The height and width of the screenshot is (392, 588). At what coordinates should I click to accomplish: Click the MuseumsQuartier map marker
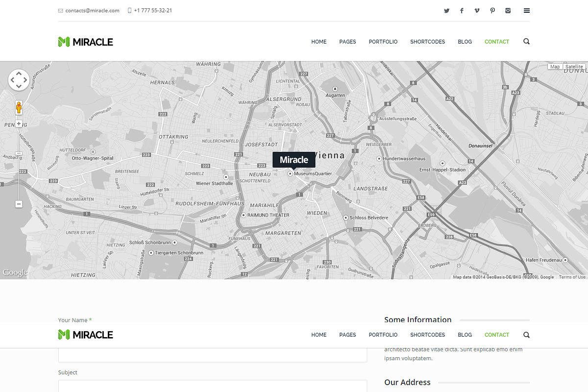tap(290, 173)
